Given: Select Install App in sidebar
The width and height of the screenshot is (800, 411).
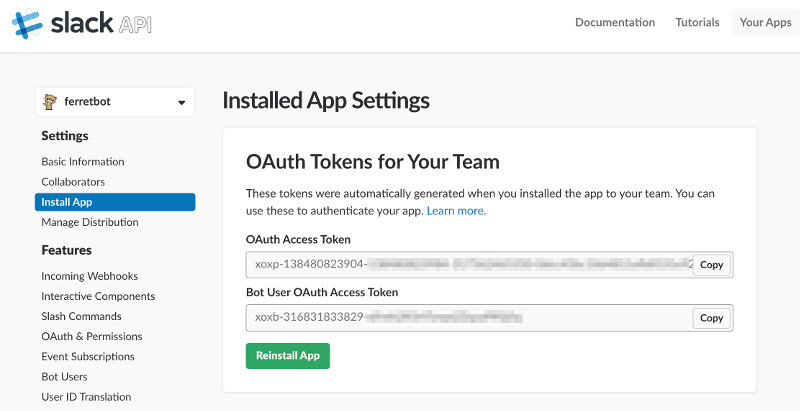Looking at the screenshot, I should (115, 202).
